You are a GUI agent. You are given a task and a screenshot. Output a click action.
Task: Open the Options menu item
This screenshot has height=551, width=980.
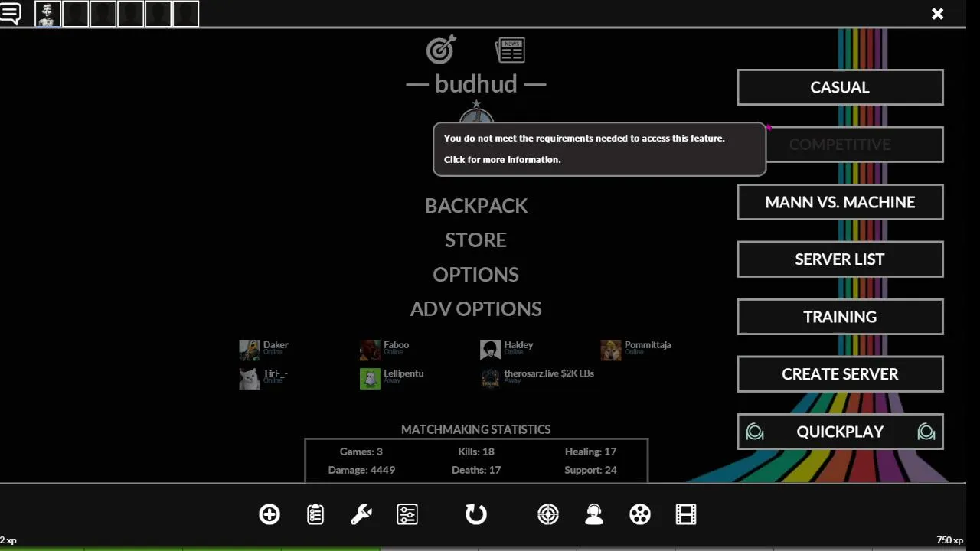pos(475,275)
